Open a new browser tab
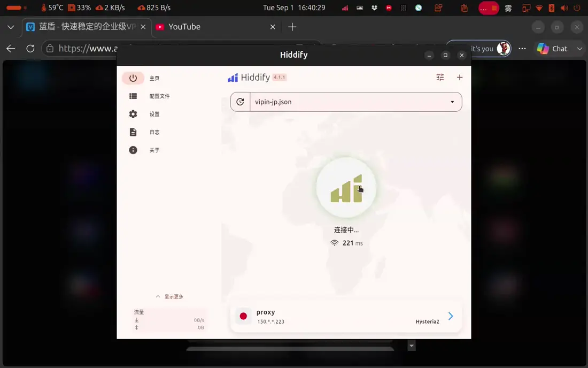 tap(292, 27)
